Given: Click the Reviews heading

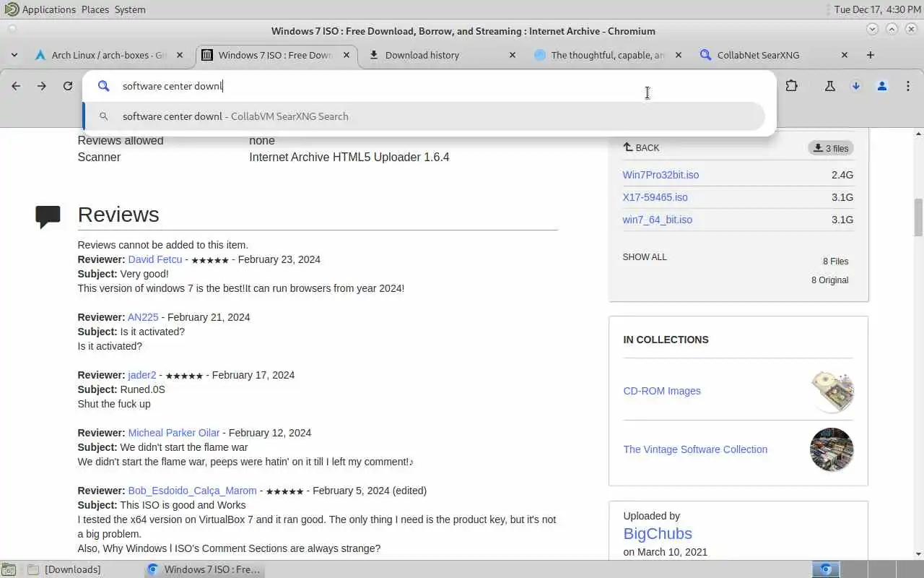Looking at the screenshot, I should (118, 215).
